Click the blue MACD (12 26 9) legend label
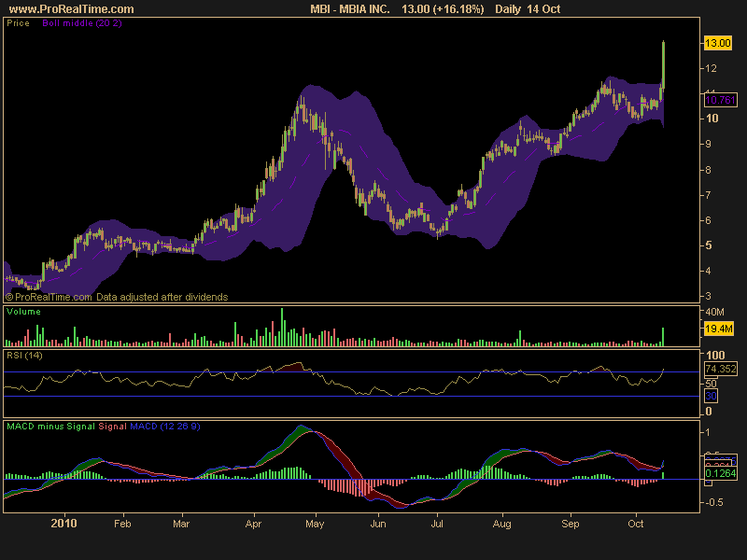This screenshot has height=560, width=747. click(x=165, y=427)
